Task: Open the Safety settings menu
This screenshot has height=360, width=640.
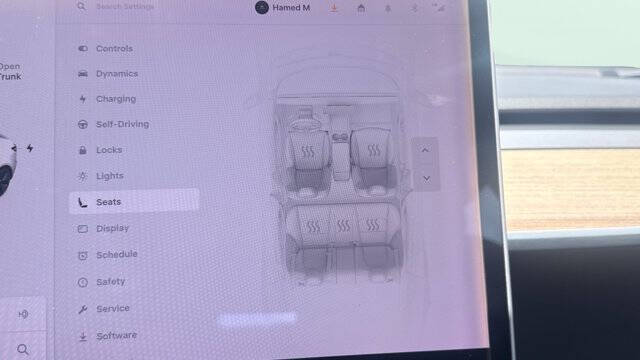Action: [x=101, y=282]
